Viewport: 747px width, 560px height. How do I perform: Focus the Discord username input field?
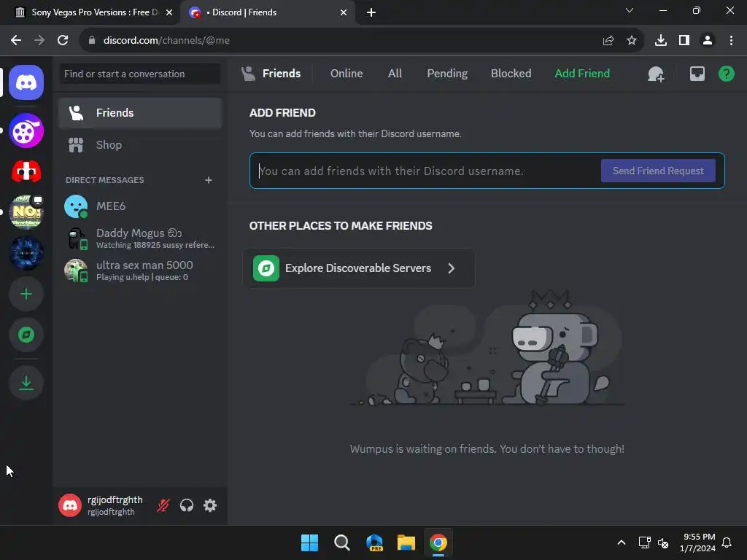(x=424, y=171)
